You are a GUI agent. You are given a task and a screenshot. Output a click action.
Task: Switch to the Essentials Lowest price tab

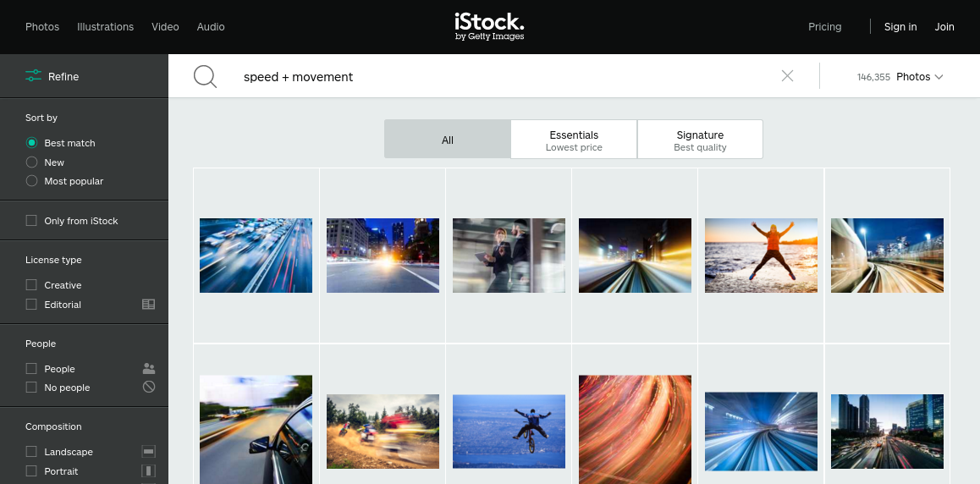click(x=574, y=140)
